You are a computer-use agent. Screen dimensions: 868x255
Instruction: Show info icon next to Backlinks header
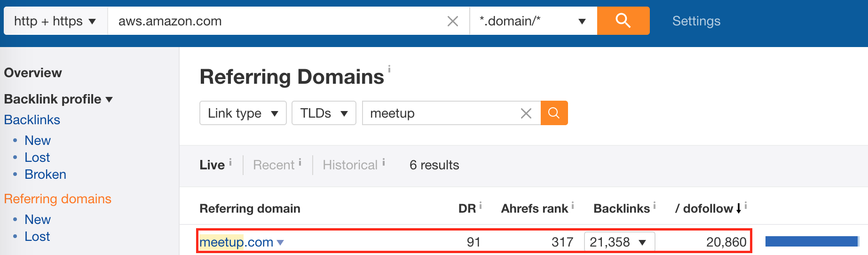pyautogui.click(x=655, y=206)
